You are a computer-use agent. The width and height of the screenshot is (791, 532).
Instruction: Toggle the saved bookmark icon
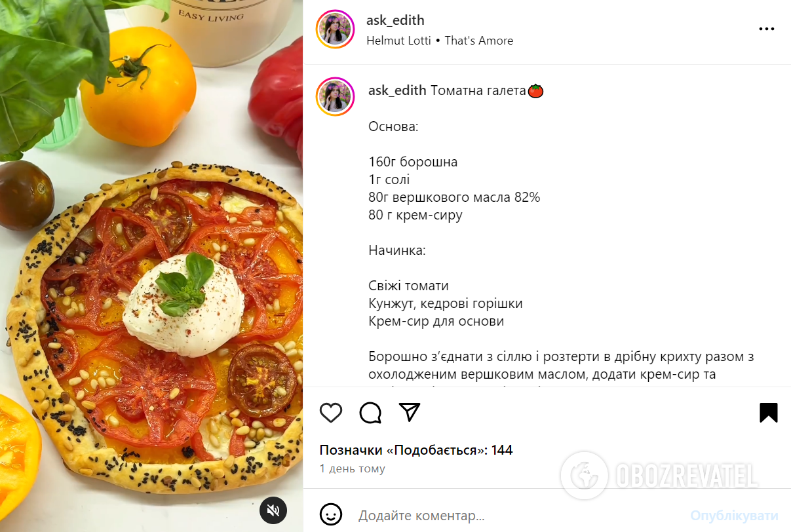pos(769,412)
